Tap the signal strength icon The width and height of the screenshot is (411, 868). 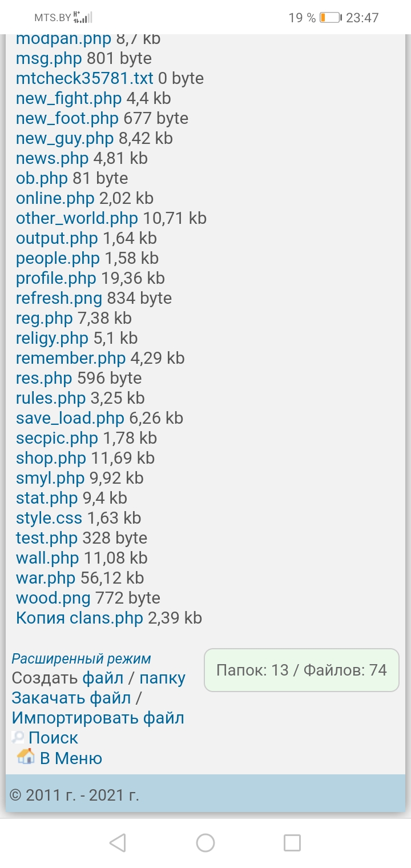[83, 17]
